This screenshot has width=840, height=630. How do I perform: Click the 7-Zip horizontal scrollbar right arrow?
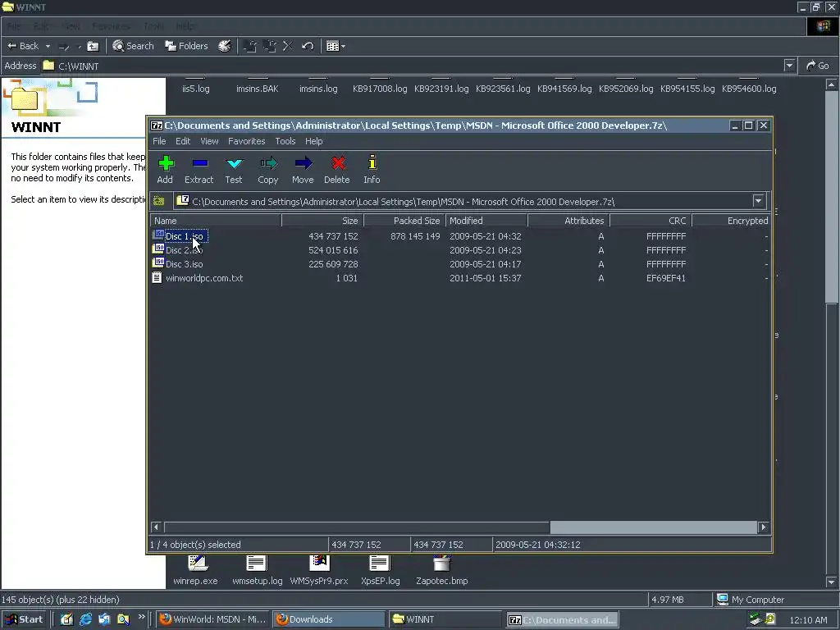[764, 527]
